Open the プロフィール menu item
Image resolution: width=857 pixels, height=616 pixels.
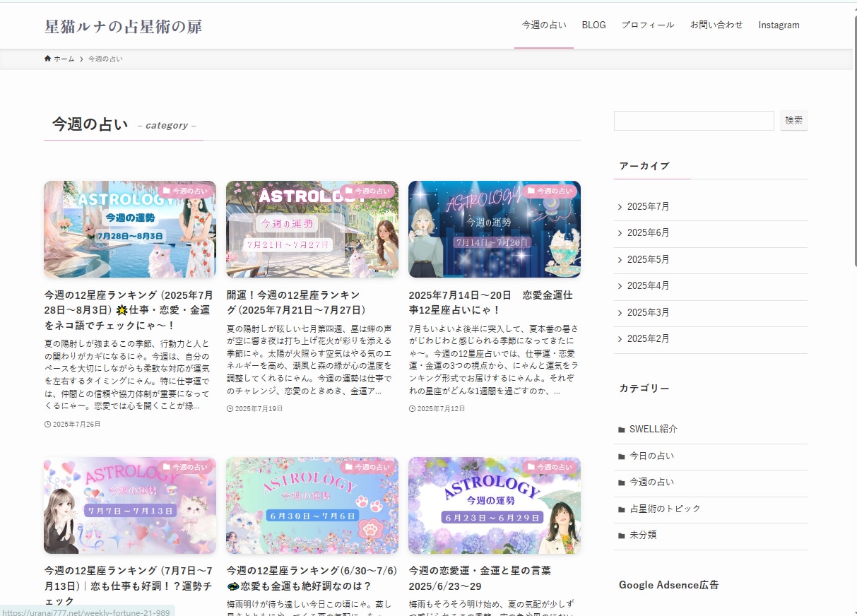pyautogui.click(x=648, y=25)
